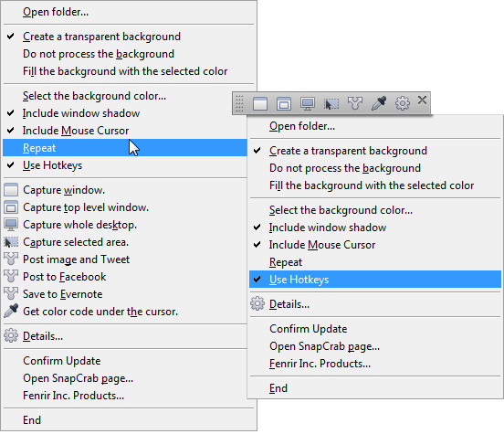The width and height of the screenshot is (504, 434).
Task: Click the Capture whole desktop toolbar icon
Action: point(308,103)
